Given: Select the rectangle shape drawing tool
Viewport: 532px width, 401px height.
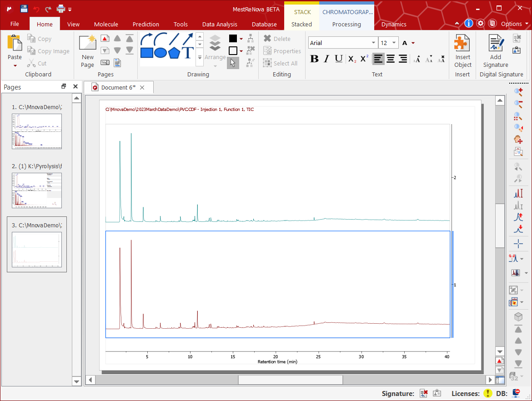Looking at the screenshot, I should pyautogui.click(x=146, y=53).
